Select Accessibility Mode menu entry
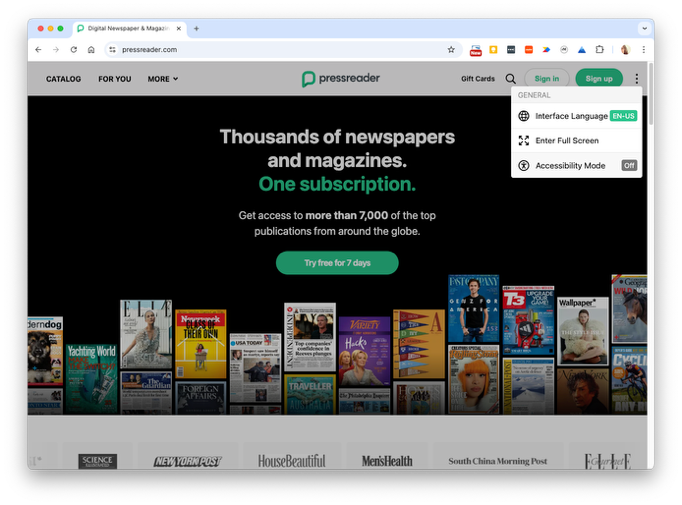 point(577,166)
